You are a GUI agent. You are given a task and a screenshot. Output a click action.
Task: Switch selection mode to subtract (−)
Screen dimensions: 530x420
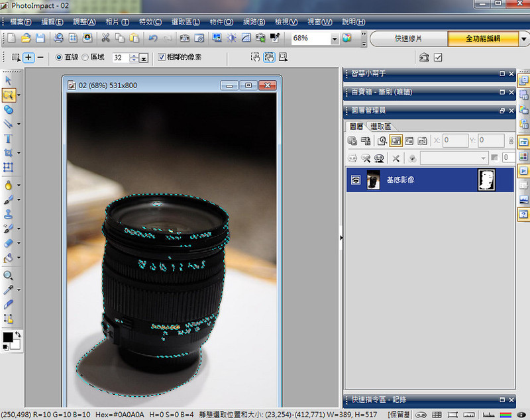pos(40,58)
